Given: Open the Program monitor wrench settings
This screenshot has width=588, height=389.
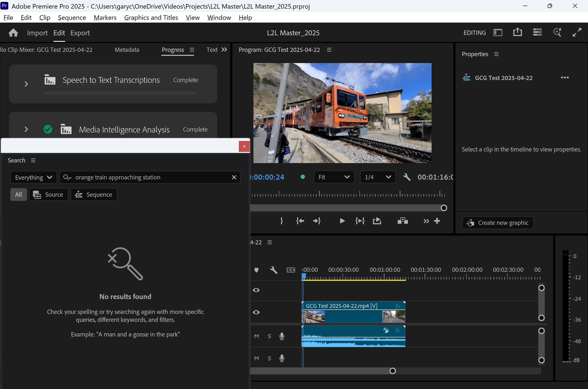Looking at the screenshot, I should point(407,177).
